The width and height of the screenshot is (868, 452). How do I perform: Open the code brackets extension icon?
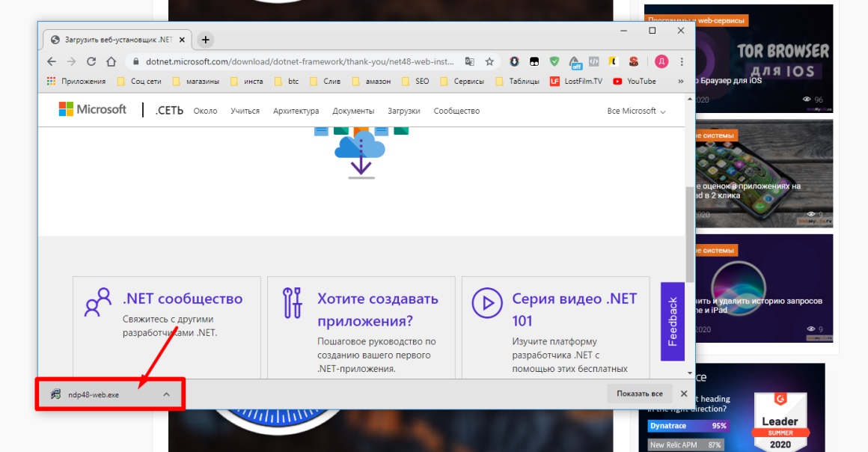pyautogui.click(x=594, y=61)
